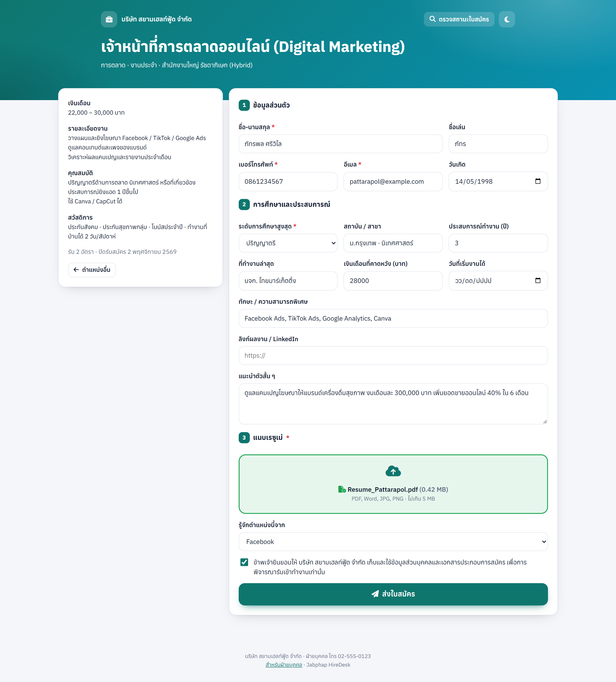Click the สถาบัน / สาขา field
Image resolution: width=616 pixels, height=682 pixels.
(x=393, y=243)
